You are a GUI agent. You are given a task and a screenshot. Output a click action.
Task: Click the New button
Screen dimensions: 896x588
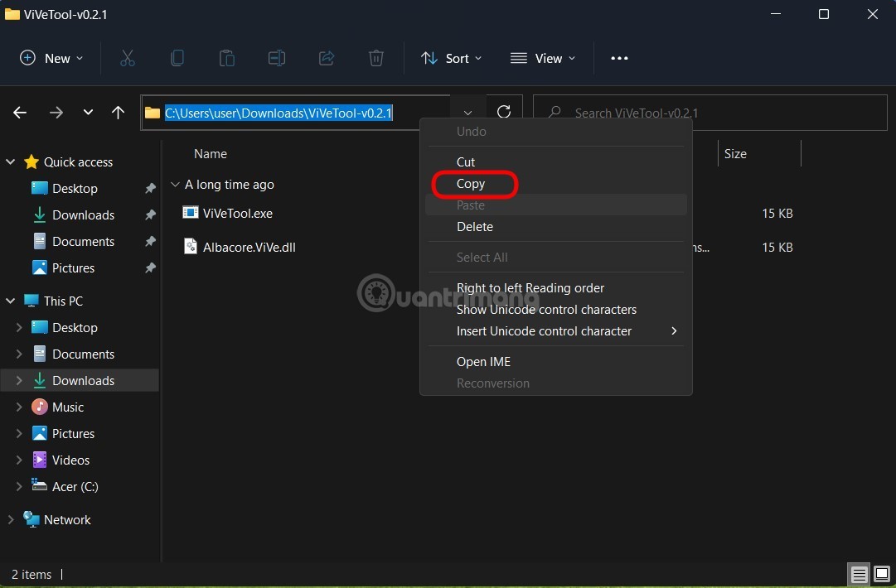(x=51, y=58)
